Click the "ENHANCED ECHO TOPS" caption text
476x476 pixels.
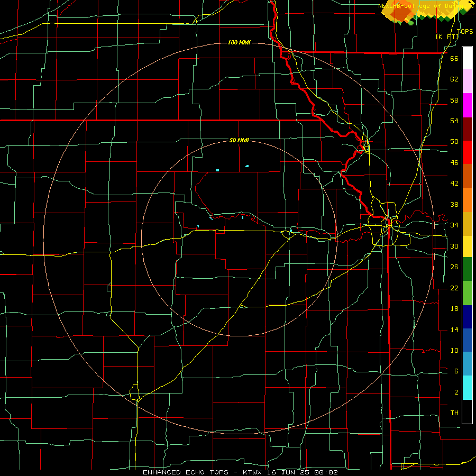(186, 472)
